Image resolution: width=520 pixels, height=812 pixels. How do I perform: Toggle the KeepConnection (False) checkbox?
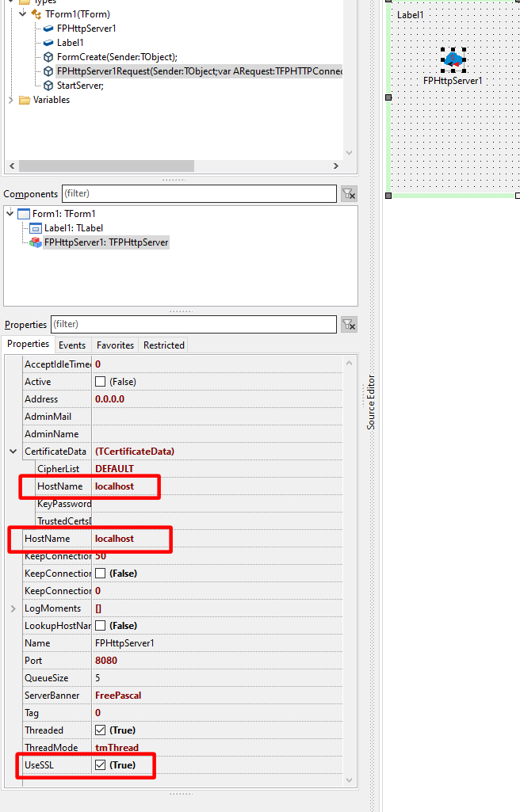101,574
